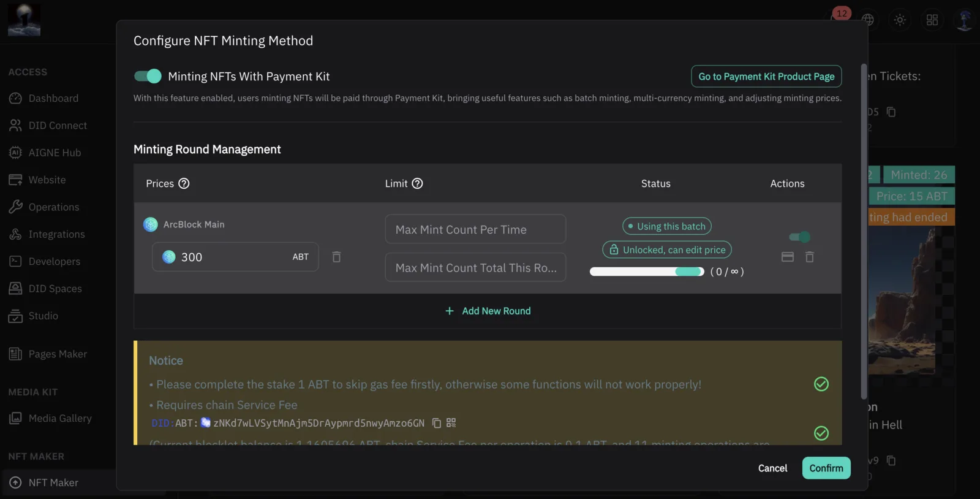Open the language globe selector
Image resolution: width=980 pixels, height=499 pixels.
tap(868, 20)
